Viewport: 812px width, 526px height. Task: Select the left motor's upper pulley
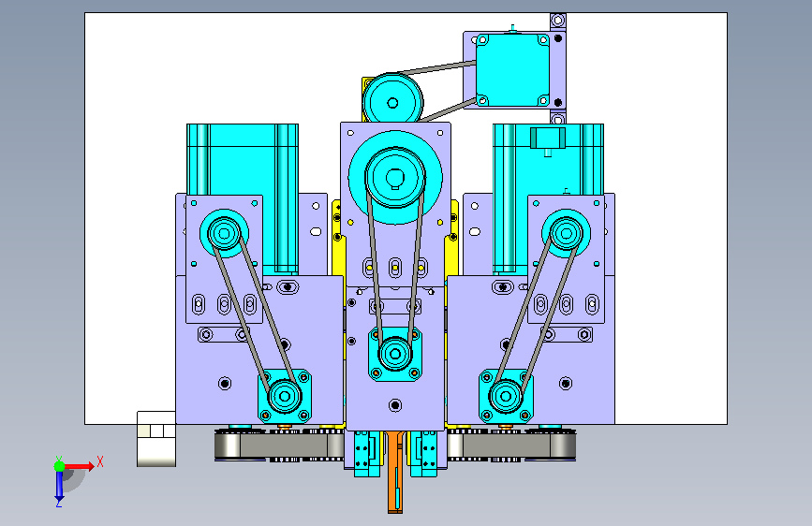pos(224,233)
